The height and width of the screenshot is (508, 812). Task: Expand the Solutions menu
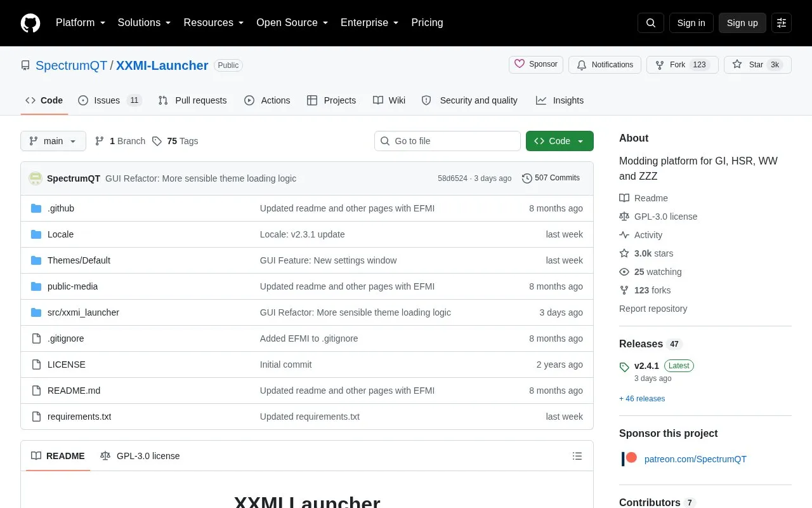[x=145, y=23]
